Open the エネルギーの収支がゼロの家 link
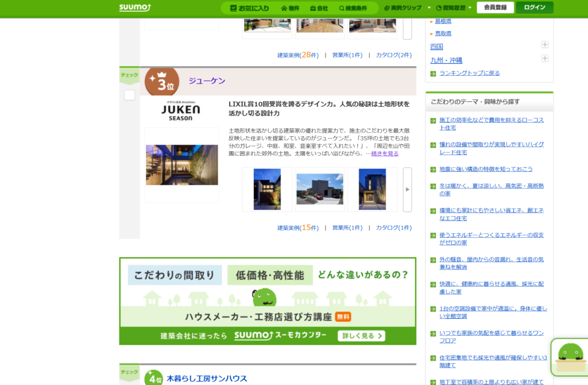The width and height of the screenshot is (588, 385). click(x=492, y=238)
